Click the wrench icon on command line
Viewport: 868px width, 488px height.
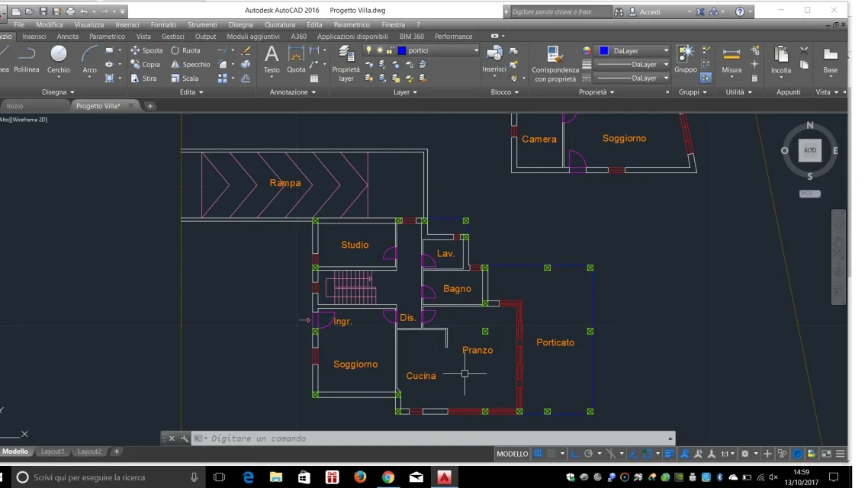point(185,438)
